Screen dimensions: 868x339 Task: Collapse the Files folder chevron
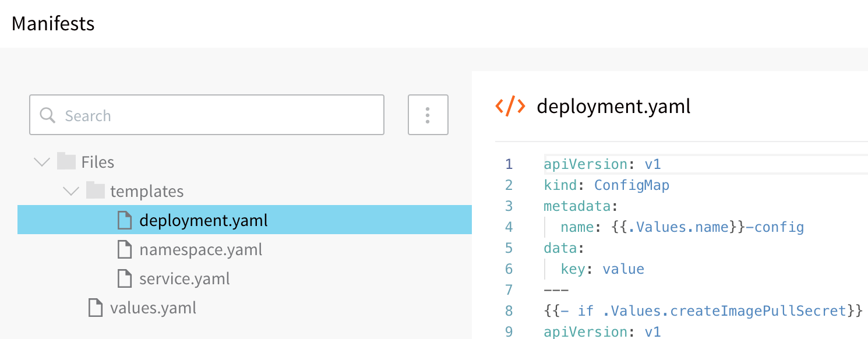pyautogui.click(x=42, y=162)
